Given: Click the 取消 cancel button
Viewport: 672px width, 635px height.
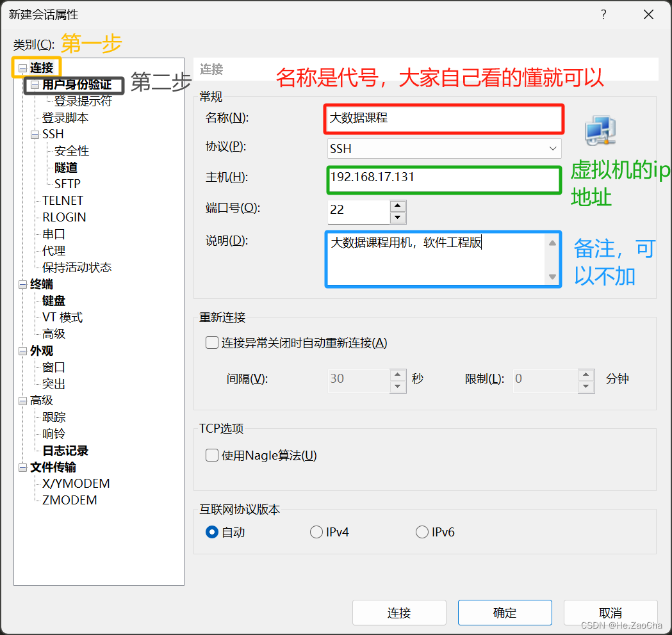Looking at the screenshot, I should click(x=610, y=613).
